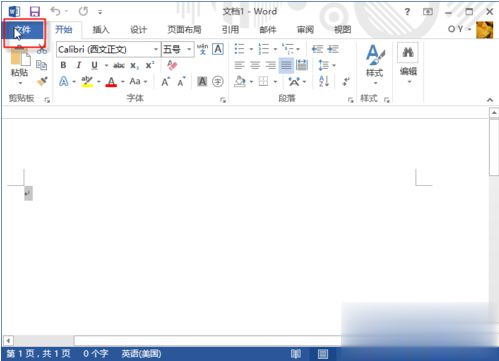
Task: Click the distributed alignment icon
Action: tap(302, 65)
